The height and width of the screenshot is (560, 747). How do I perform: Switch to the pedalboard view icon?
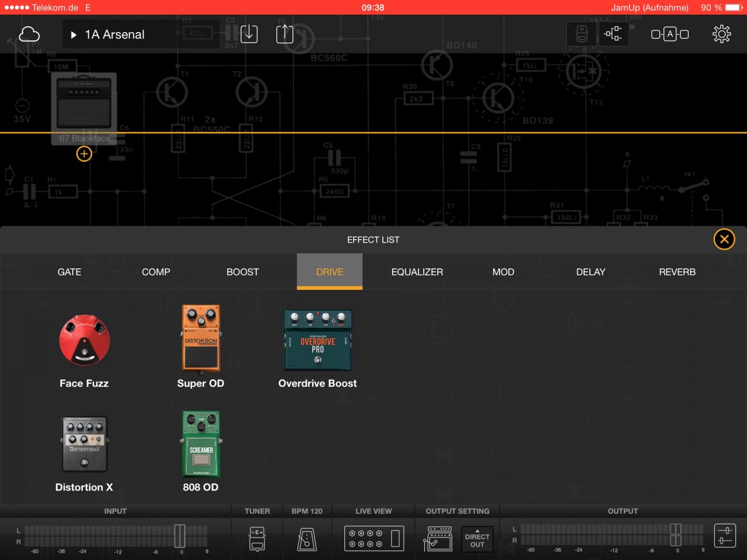(x=582, y=34)
